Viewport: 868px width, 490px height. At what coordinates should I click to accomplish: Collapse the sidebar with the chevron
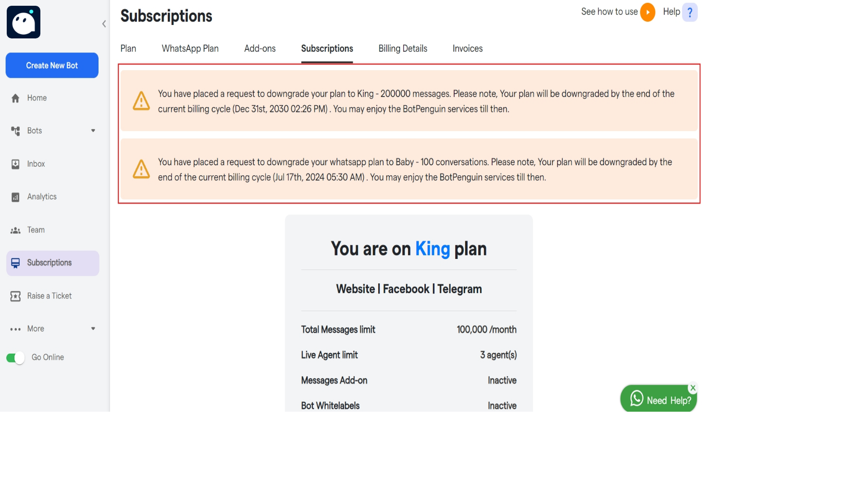tap(104, 23)
